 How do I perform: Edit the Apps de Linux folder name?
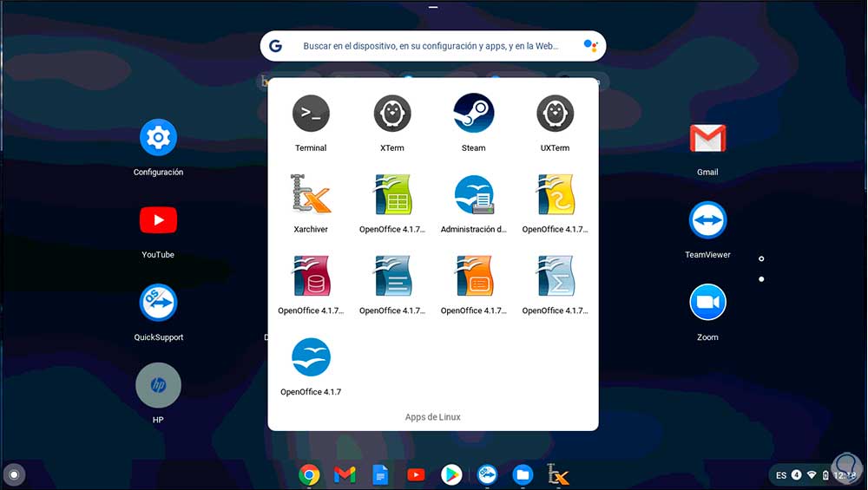click(x=433, y=417)
